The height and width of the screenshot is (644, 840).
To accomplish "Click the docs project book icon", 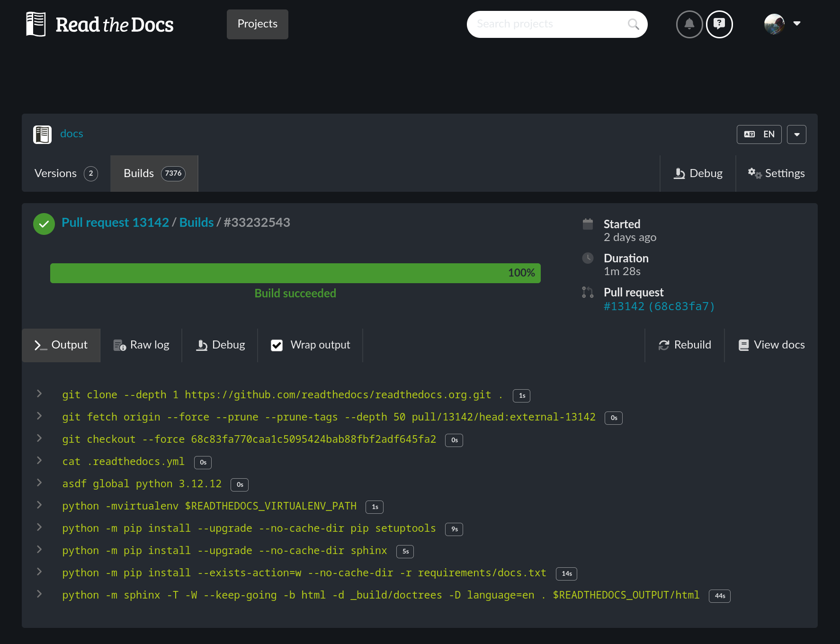I will 42,134.
